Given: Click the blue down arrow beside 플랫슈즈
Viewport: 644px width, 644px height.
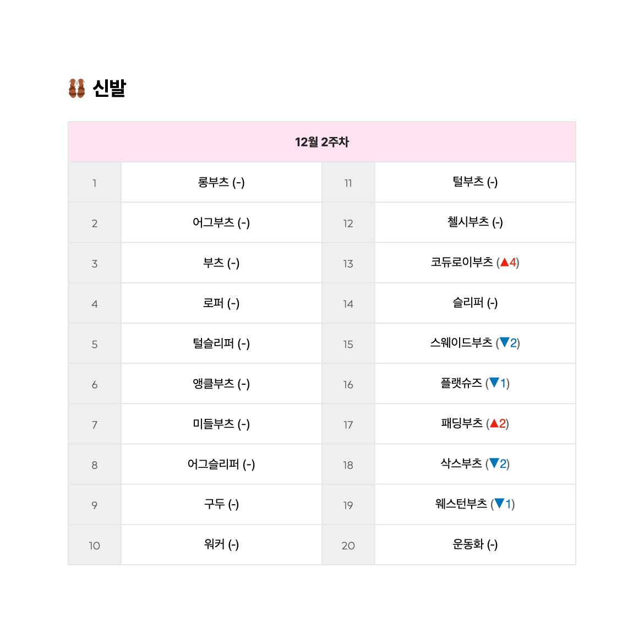Looking at the screenshot, I should point(494,383).
